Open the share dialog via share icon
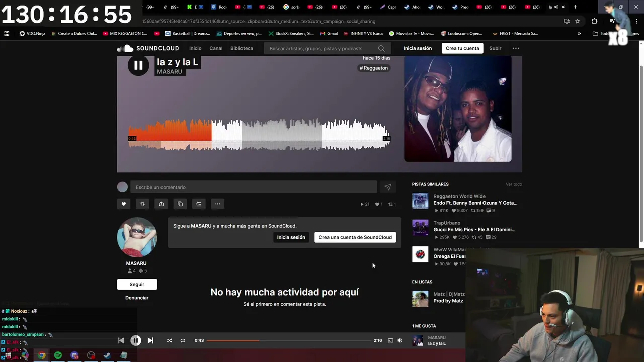 (x=161, y=204)
